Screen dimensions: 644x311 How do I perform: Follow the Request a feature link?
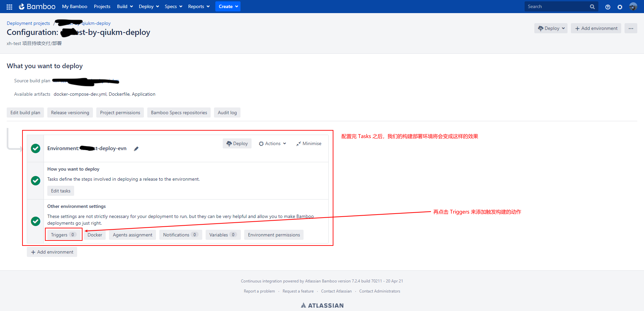(x=298, y=291)
